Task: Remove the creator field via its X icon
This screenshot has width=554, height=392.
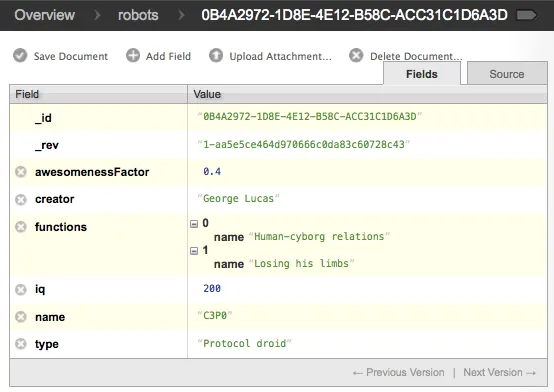Action: click(x=21, y=199)
